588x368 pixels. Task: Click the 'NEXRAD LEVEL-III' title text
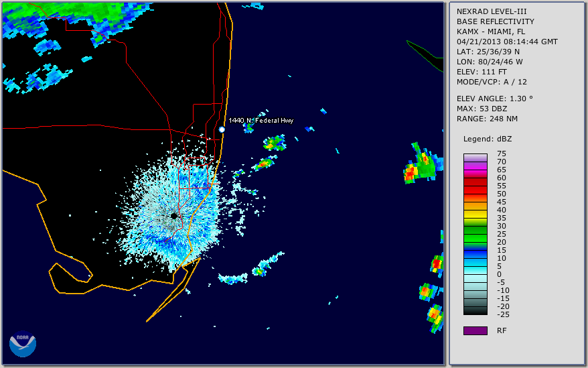492,11
